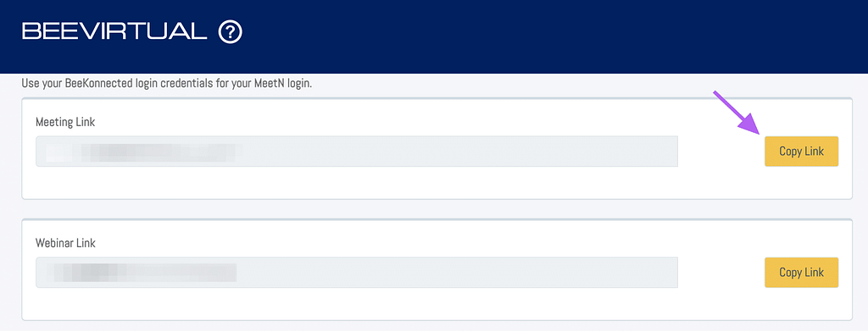The width and height of the screenshot is (868, 331).
Task: Click the blurred meeting URL text
Action: [x=144, y=152]
